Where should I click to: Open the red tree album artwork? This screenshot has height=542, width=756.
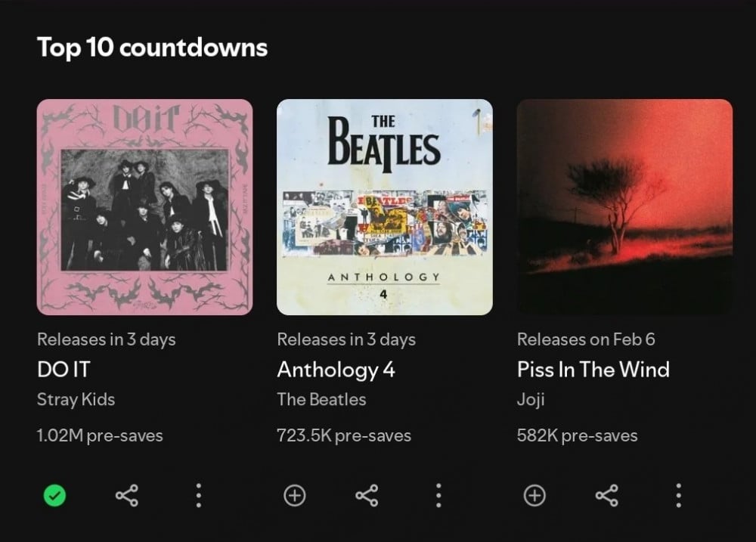[625, 207]
